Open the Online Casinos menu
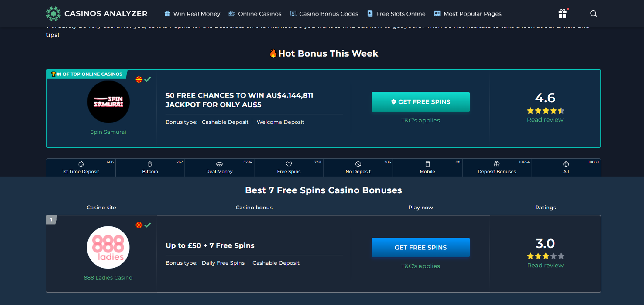Screen dimensions: 644x305 [255, 14]
